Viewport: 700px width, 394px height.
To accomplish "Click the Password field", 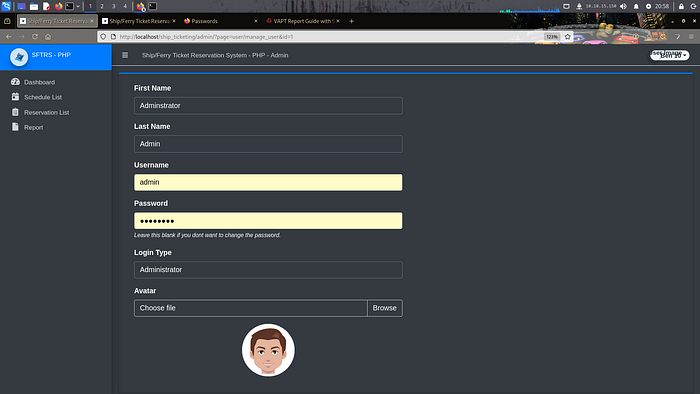I will click(268, 221).
